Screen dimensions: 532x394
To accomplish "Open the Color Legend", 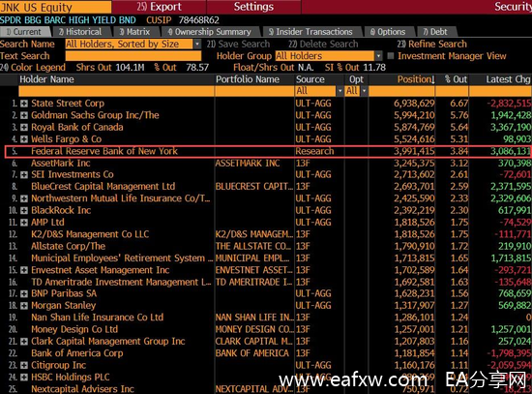I will (33, 67).
